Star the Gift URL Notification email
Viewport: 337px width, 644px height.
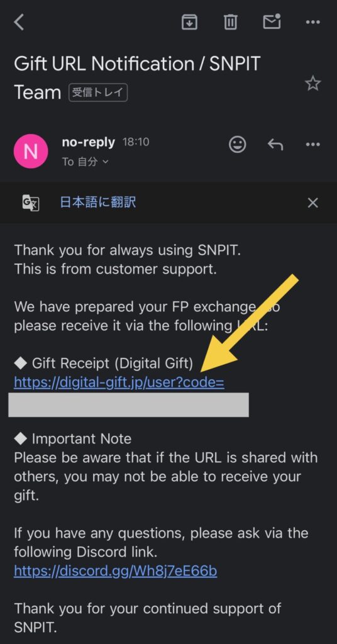click(312, 84)
